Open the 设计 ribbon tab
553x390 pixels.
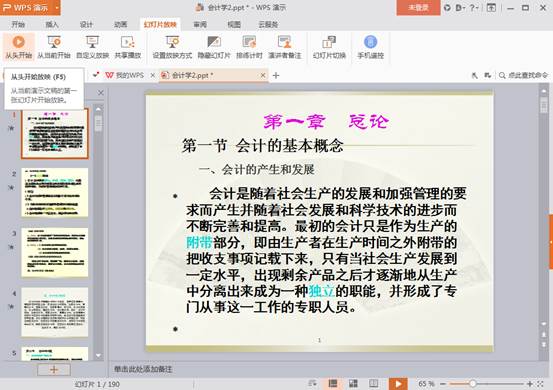(86, 24)
